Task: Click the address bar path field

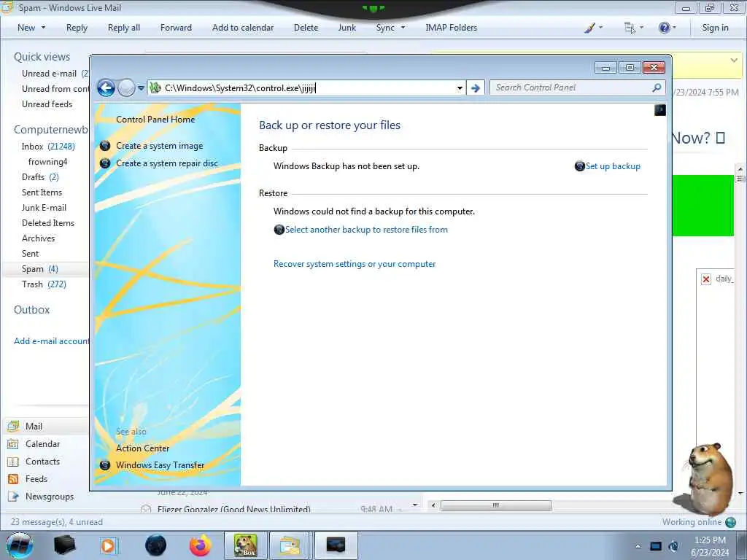Action: coord(307,87)
